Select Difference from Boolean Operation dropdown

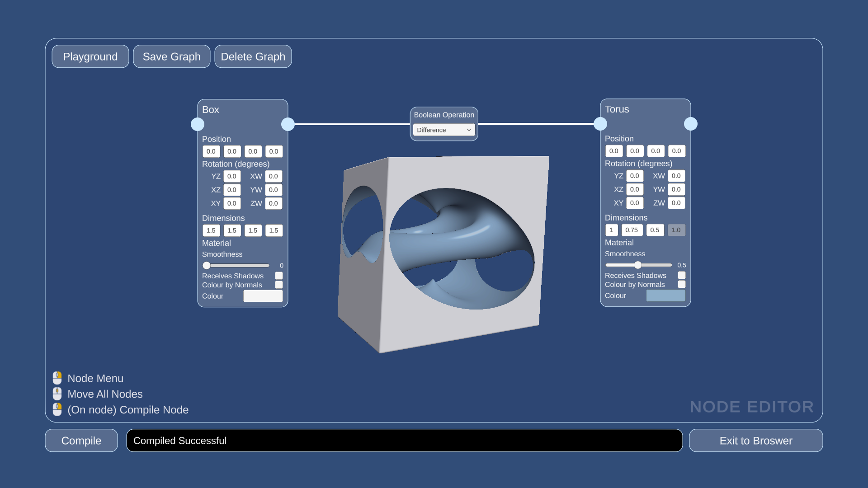pos(443,130)
